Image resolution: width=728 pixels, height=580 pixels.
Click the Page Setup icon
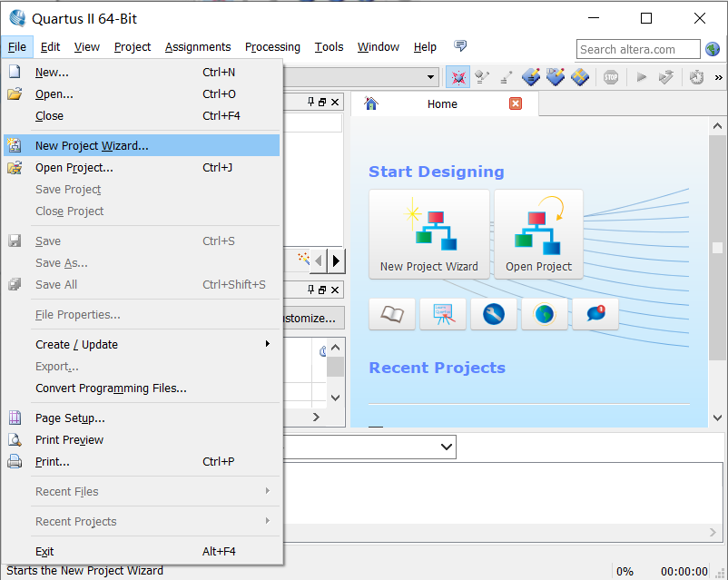[15, 418]
